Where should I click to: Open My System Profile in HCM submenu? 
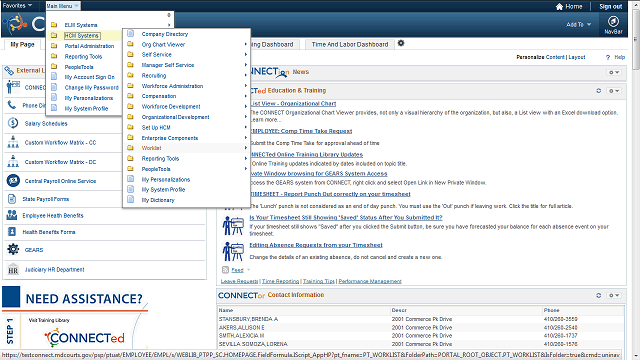coord(163,189)
